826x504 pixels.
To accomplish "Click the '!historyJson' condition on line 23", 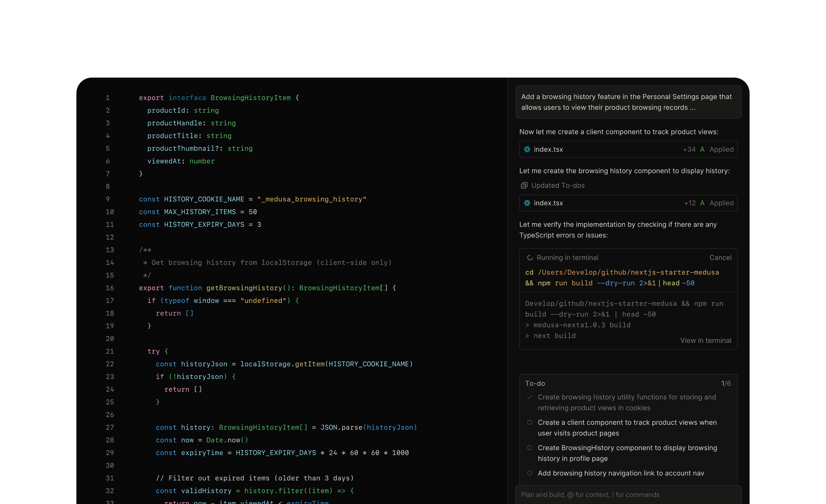I will [198, 377].
